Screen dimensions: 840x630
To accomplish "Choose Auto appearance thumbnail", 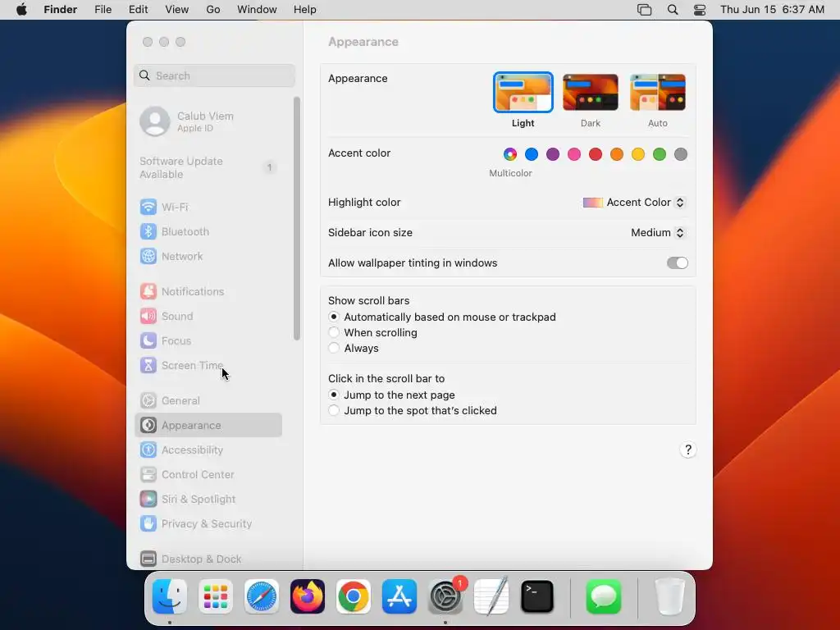I will pyautogui.click(x=658, y=92).
